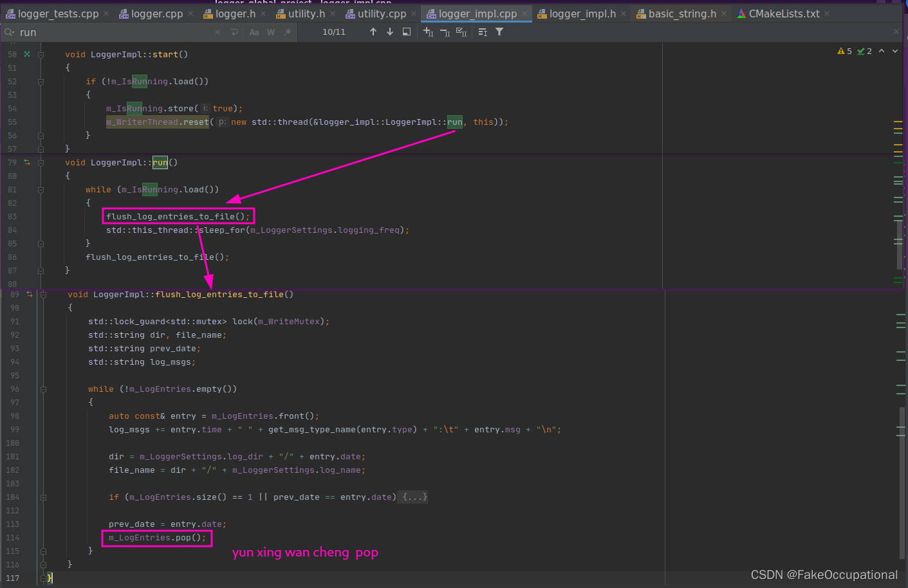
Task: Collapse run() function fold at line 79
Action: click(41, 163)
